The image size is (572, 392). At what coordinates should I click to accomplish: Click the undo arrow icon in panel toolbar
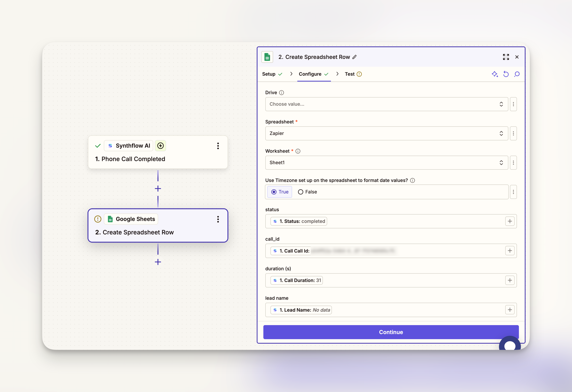(x=506, y=74)
